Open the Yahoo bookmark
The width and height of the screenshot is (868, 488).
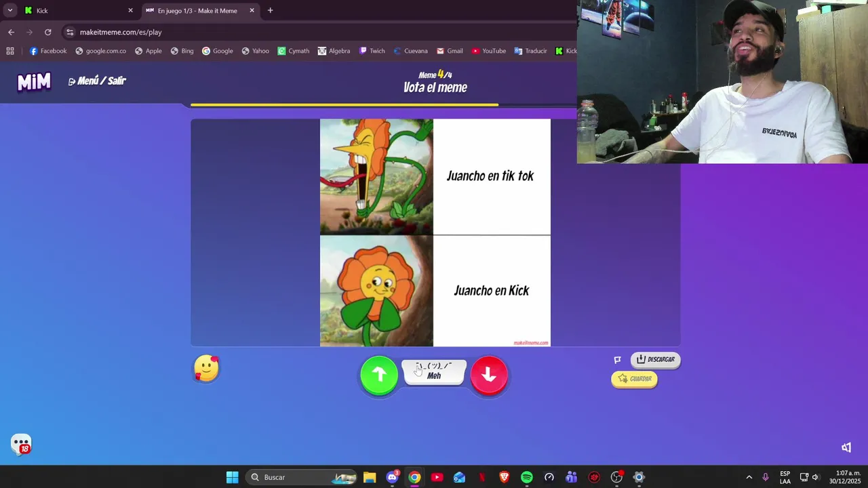tap(256, 51)
